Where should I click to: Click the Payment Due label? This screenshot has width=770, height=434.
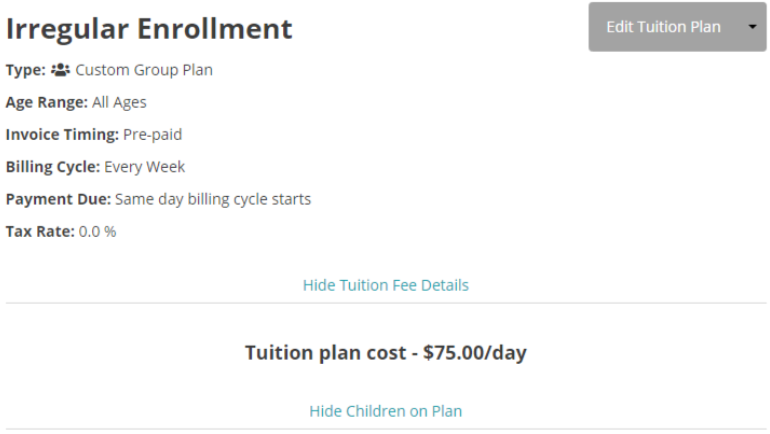pos(58,199)
